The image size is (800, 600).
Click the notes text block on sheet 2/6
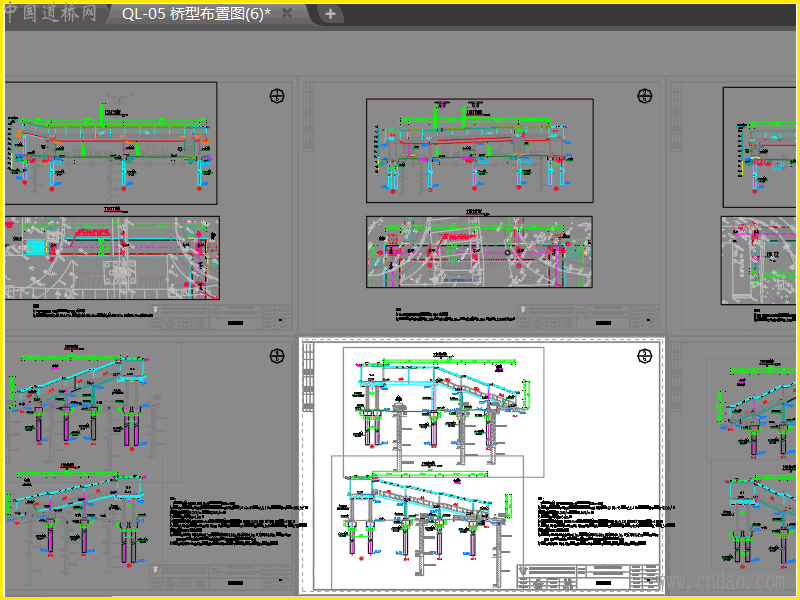coord(455,315)
